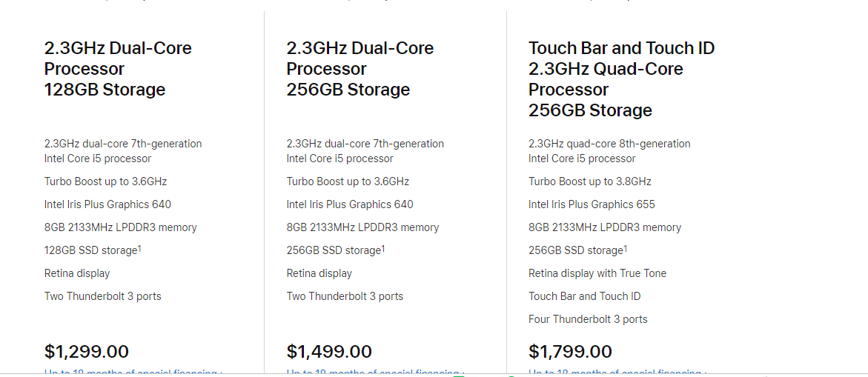
Task: Click footnote 1 beside 128GB SSD storage
Action: 139,249
